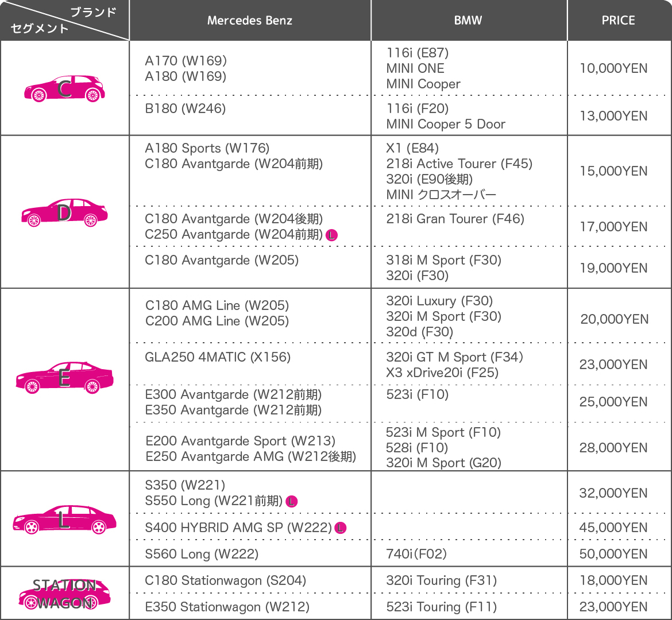Click the 19,000YEN price cell
Screen dimensions: 672x620
(x=614, y=268)
